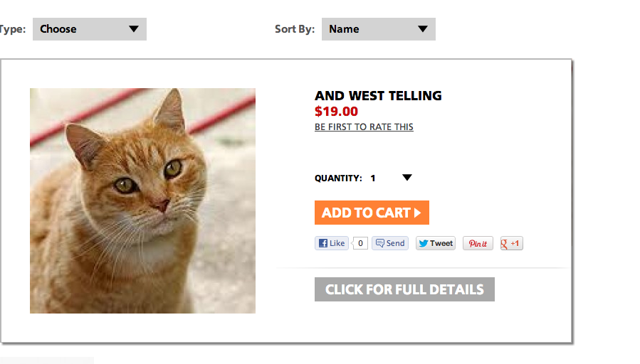Screen dimensions: 640x364
Task: Click the arrow on Add to Cart
Action: (417, 213)
